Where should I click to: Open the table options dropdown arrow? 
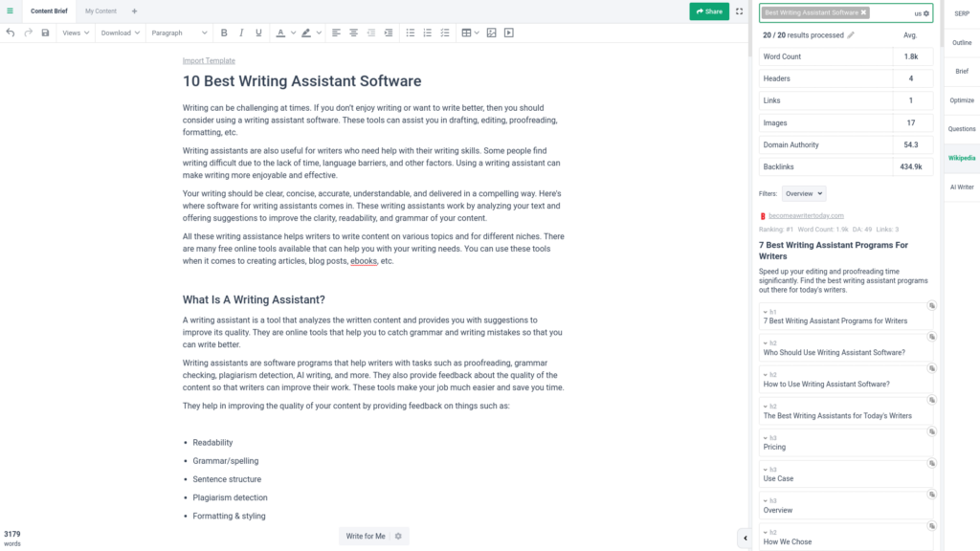coord(477,33)
